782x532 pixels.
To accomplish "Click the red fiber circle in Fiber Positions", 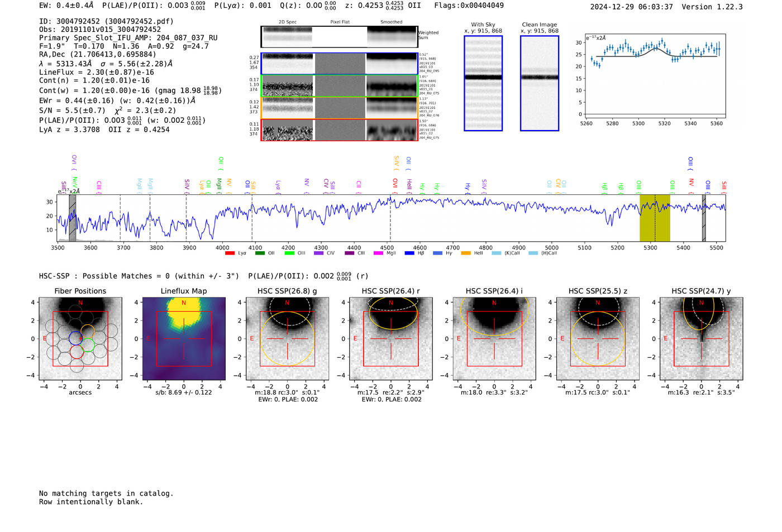I will [x=77, y=352].
